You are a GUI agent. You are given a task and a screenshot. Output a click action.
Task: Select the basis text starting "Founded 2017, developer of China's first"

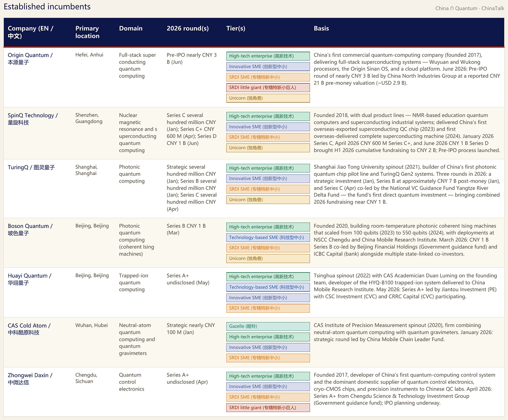[404, 389]
